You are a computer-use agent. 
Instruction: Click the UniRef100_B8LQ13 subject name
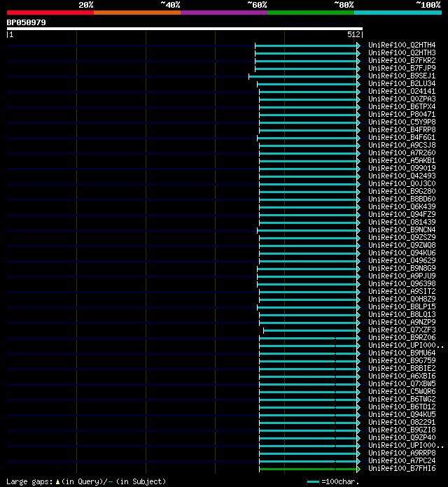[402, 314]
